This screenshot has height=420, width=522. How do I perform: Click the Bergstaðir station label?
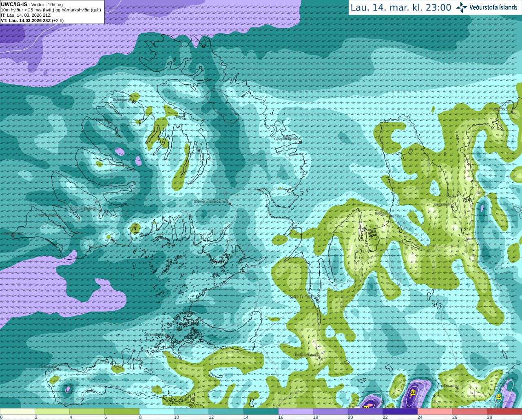443,204
